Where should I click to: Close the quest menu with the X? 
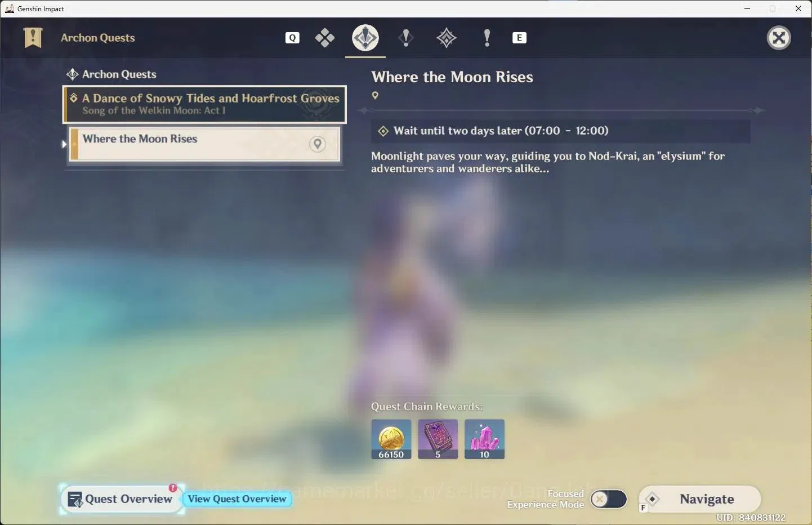(779, 38)
